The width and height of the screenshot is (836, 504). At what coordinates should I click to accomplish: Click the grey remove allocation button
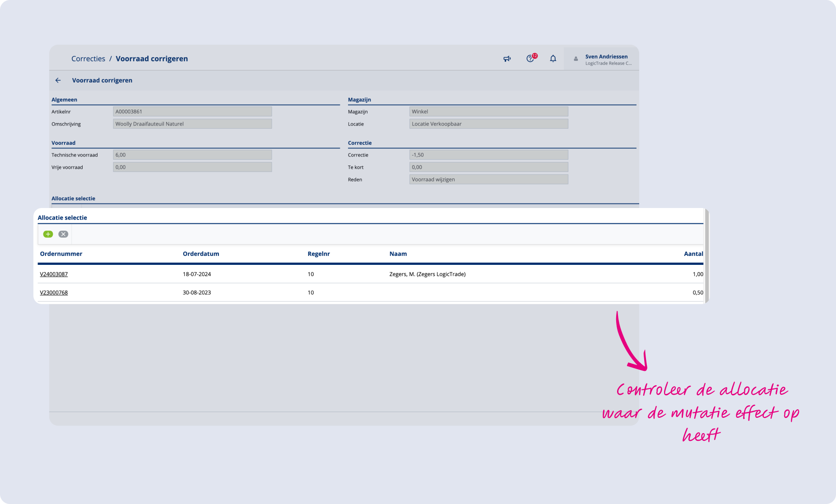63,234
